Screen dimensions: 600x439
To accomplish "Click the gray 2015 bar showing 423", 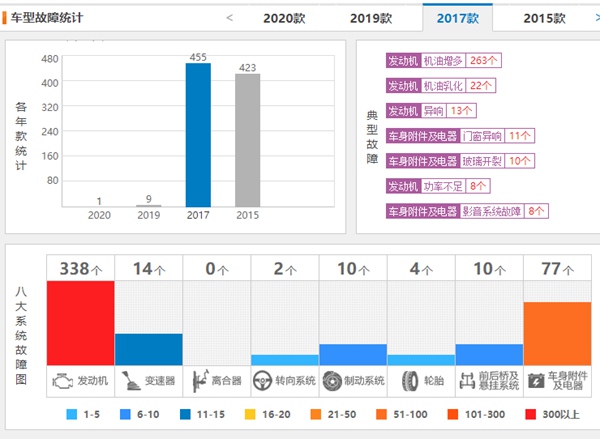I will (247, 140).
